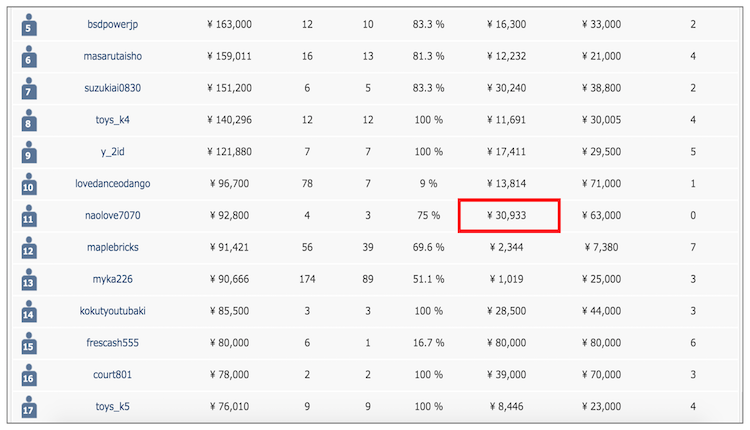Open the masarutaisho seller link

point(112,56)
